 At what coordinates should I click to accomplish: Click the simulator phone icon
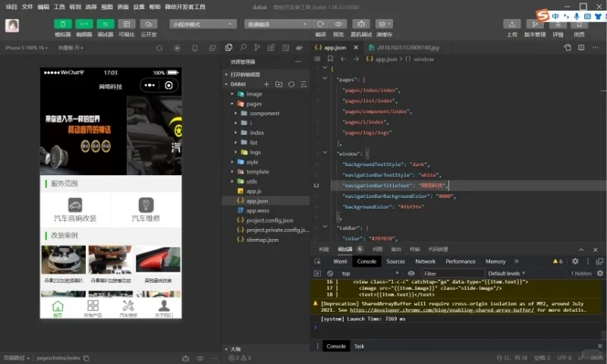(195, 48)
